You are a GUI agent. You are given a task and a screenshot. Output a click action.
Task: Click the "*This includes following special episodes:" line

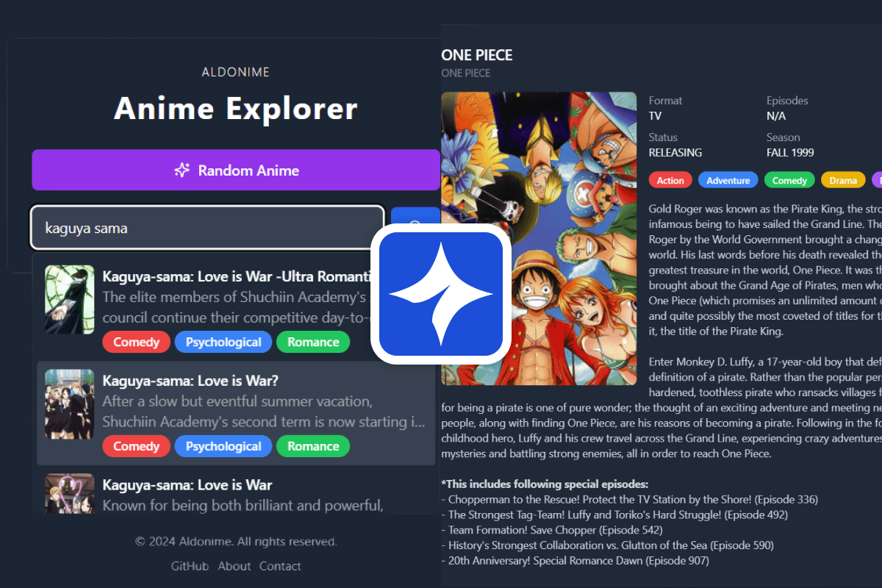[545, 484]
